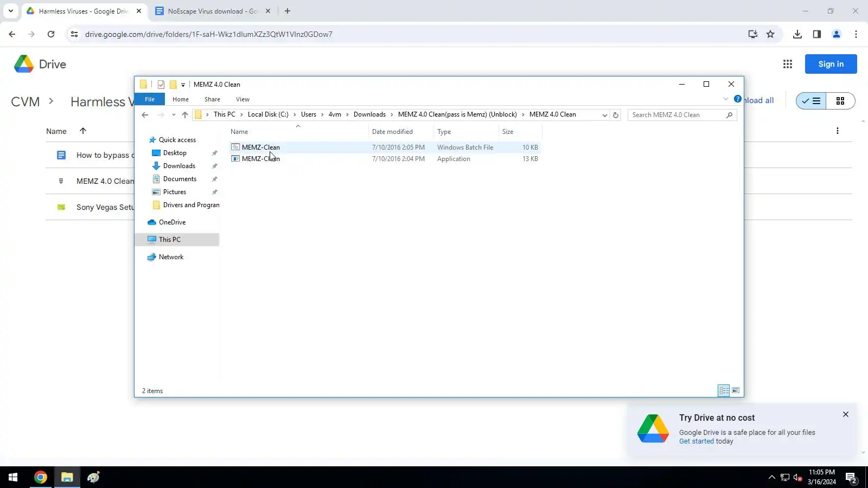Open the Home ribbon tab in Explorer

181,99
